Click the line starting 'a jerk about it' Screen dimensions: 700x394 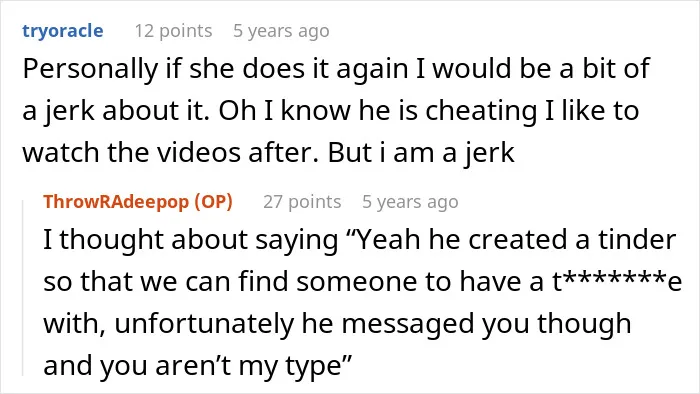pos(330,111)
